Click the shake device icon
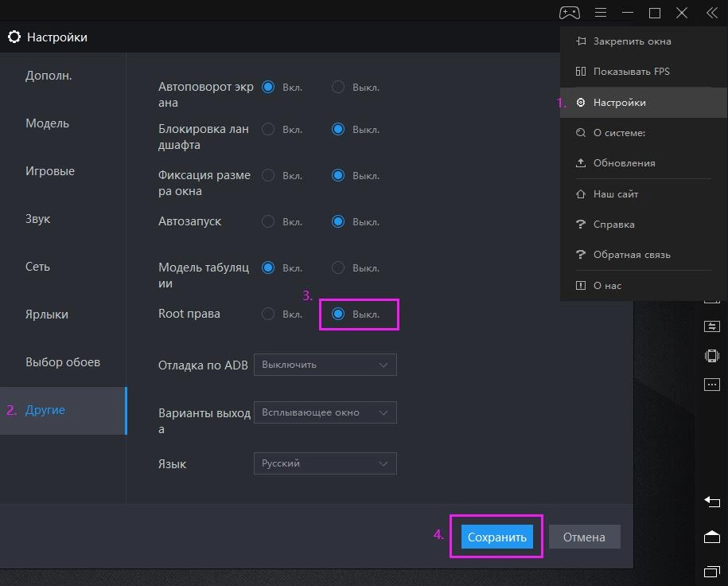Image resolution: width=728 pixels, height=586 pixels. point(711,356)
